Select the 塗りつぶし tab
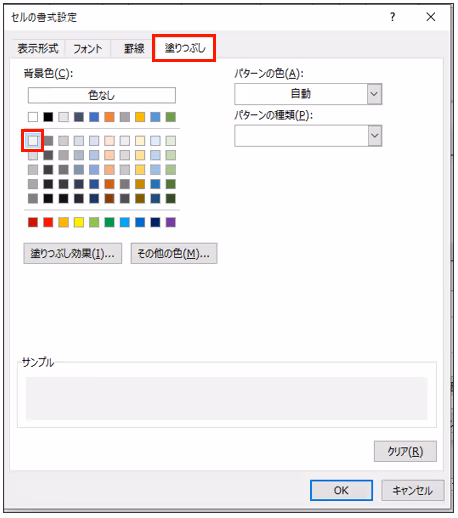 coord(184,48)
